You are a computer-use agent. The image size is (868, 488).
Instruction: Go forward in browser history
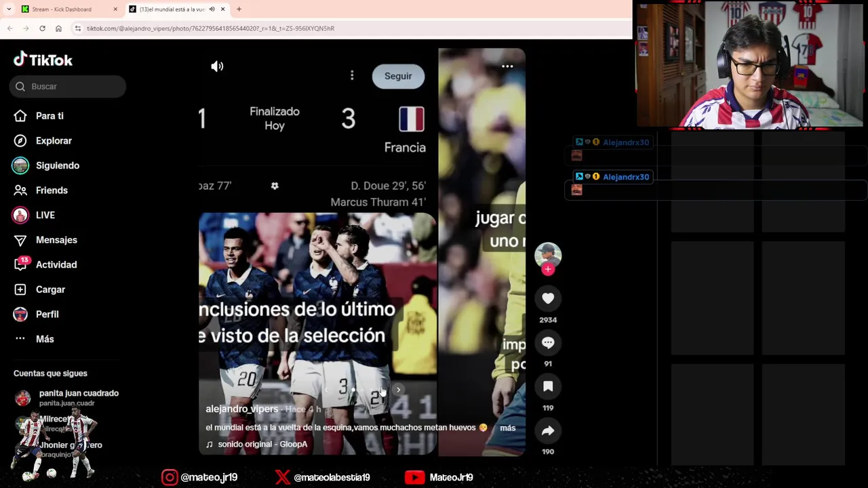(x=26, y=28)
